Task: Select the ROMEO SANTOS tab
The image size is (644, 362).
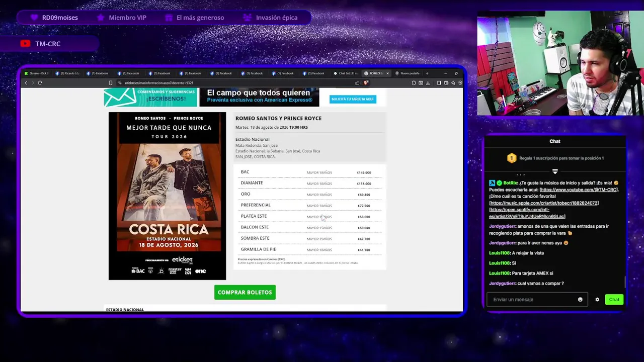Action: pyautogui.click(x=375, y=73)
